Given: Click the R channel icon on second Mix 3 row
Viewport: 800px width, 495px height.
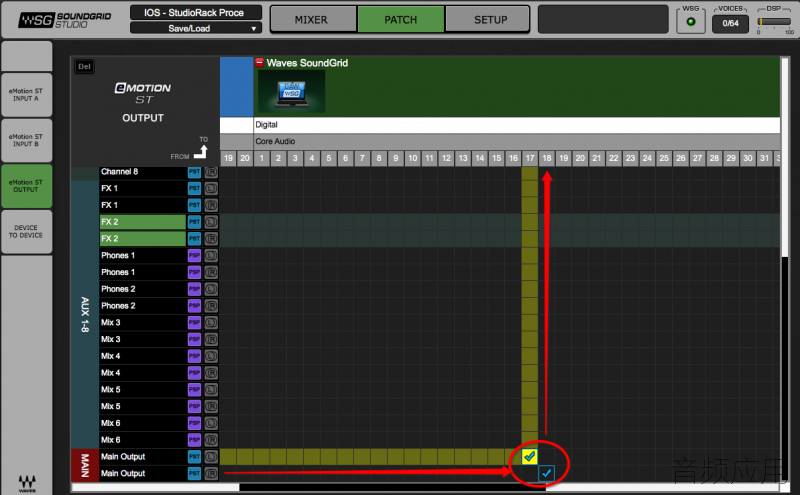Looking at the screenshot, I should point(211,339).
